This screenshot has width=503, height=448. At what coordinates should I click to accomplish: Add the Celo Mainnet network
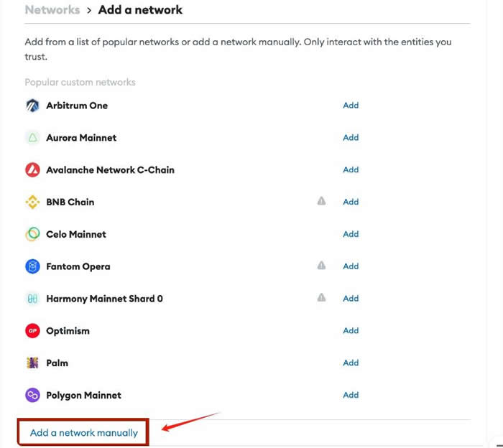click(351, 234)
